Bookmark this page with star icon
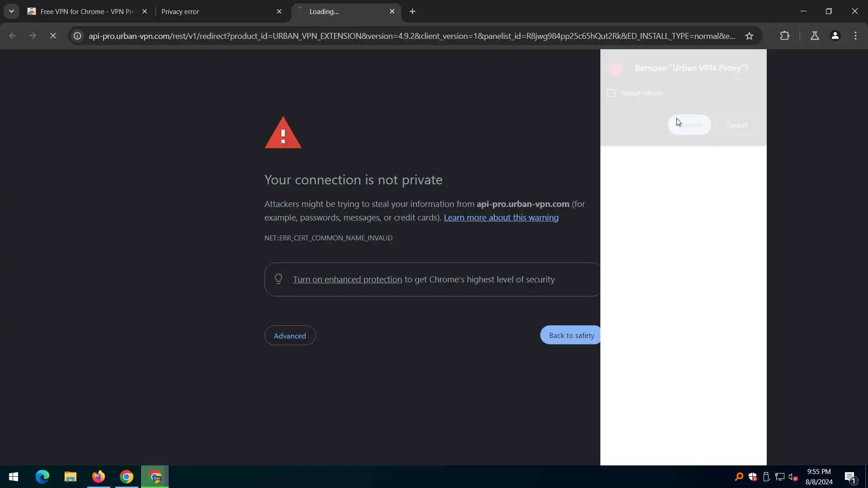This screenshot has width=868, height=488. point(749,36)
